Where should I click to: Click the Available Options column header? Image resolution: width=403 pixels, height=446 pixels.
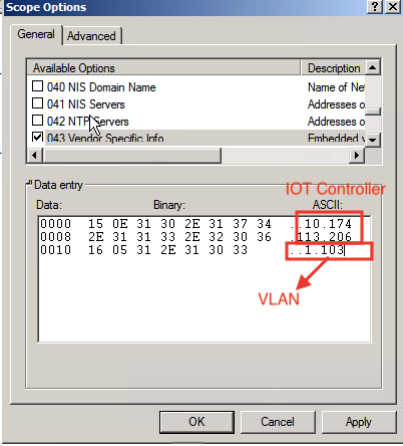(163, 68)
